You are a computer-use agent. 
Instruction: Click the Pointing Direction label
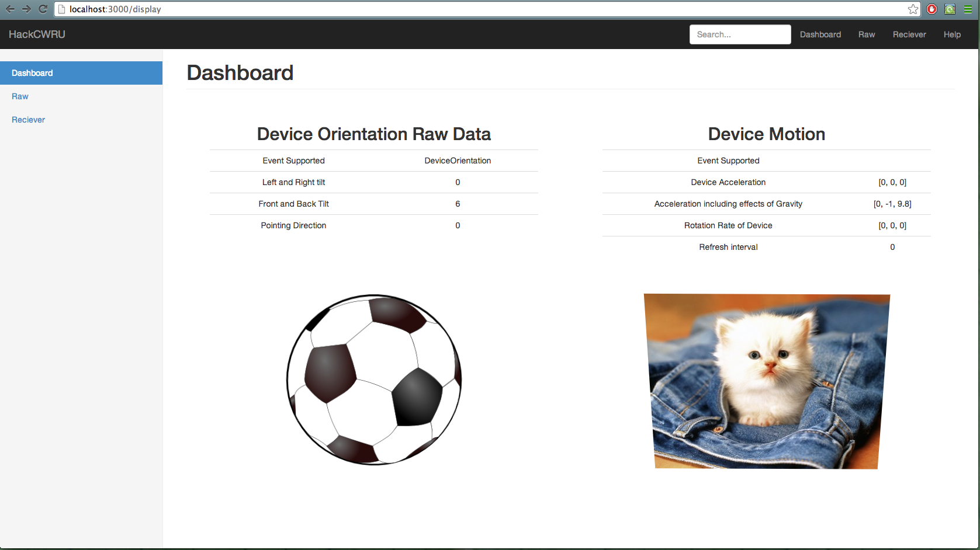[293, 225]
